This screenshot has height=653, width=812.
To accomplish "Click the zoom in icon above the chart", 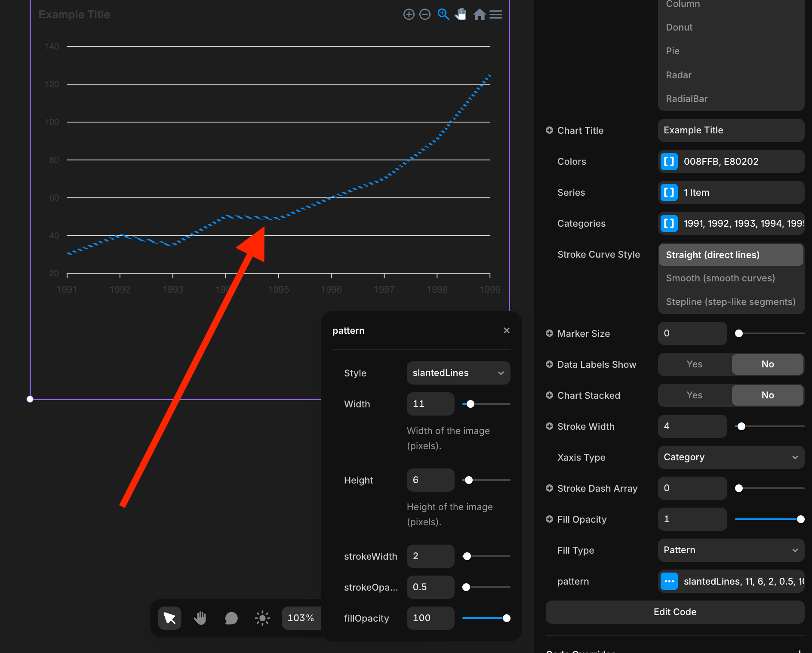I will coord(409,14).
